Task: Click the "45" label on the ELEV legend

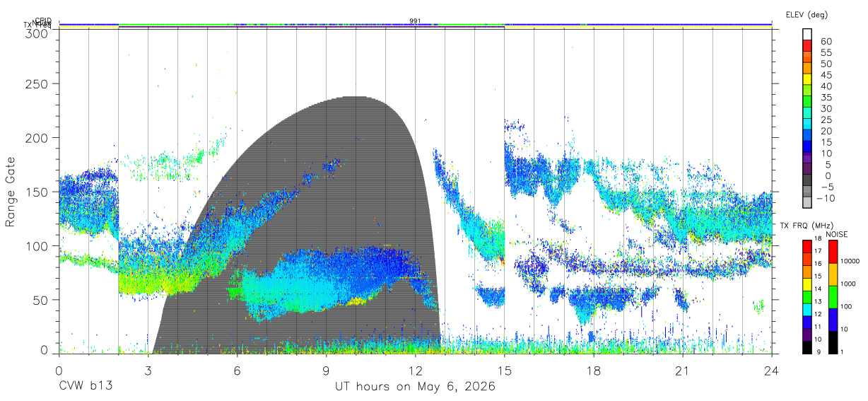Action: coord(826,75)
